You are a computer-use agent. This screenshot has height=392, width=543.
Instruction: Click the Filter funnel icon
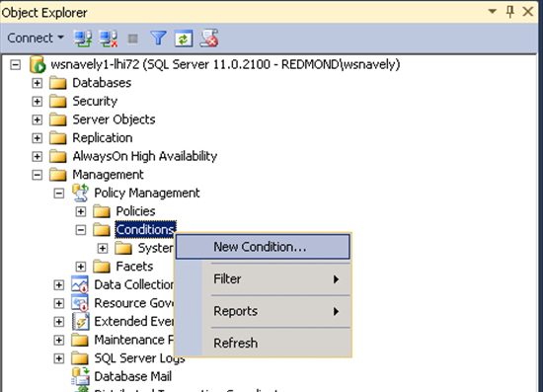pyautogui.click(x=158, y=38)
